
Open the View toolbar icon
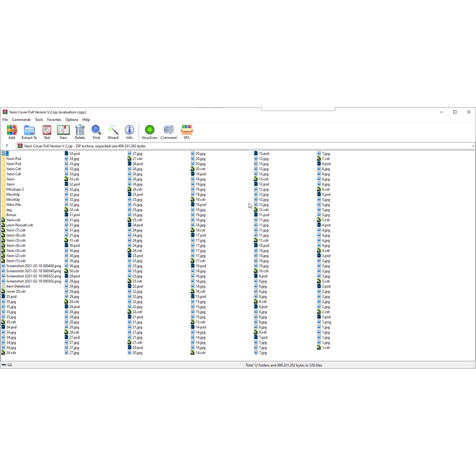[63, 132]
